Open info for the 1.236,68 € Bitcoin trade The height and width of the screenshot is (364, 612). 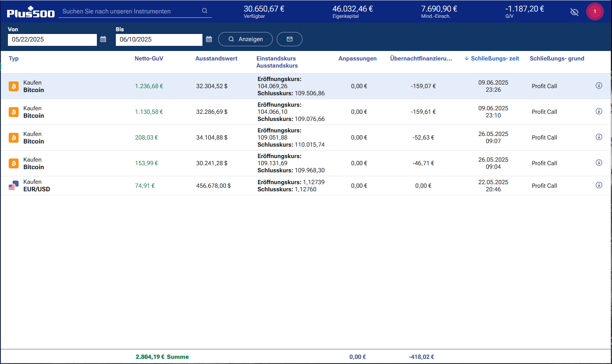click(599, 86)
